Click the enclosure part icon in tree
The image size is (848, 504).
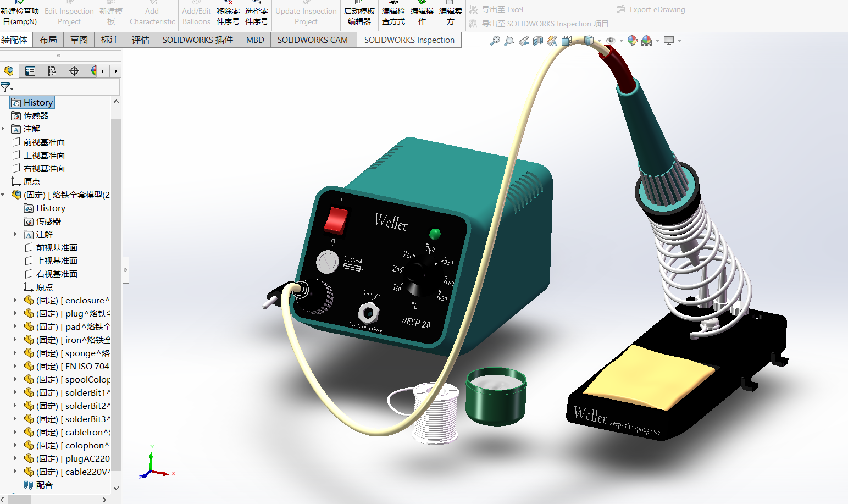(29, 300)
